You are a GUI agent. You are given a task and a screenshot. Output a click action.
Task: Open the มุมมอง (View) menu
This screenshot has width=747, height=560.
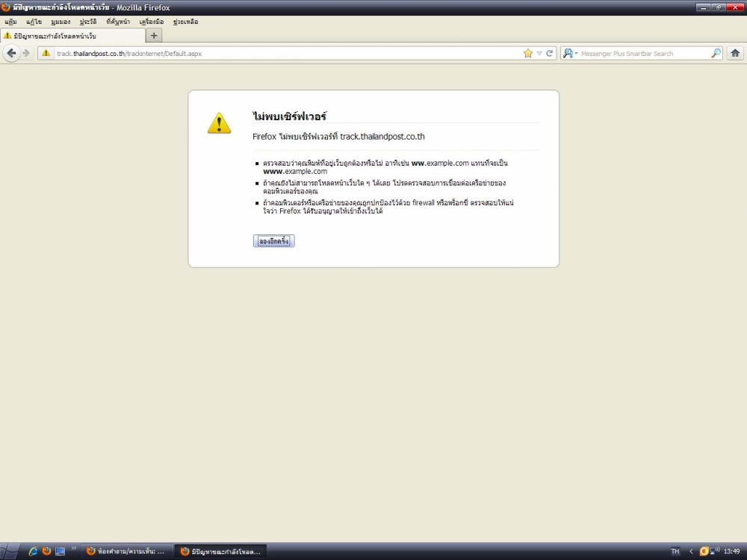(x=61, y=22)
